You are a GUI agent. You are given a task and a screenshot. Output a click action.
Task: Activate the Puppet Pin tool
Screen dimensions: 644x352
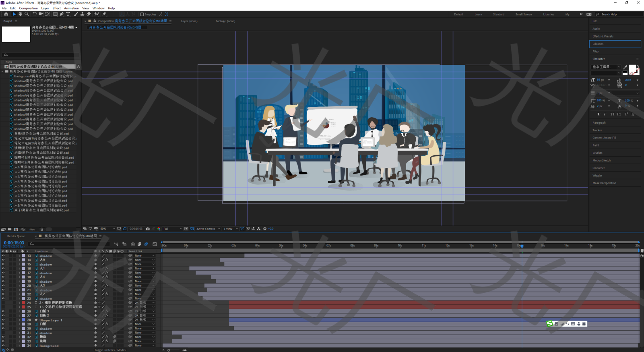(104, 14)
